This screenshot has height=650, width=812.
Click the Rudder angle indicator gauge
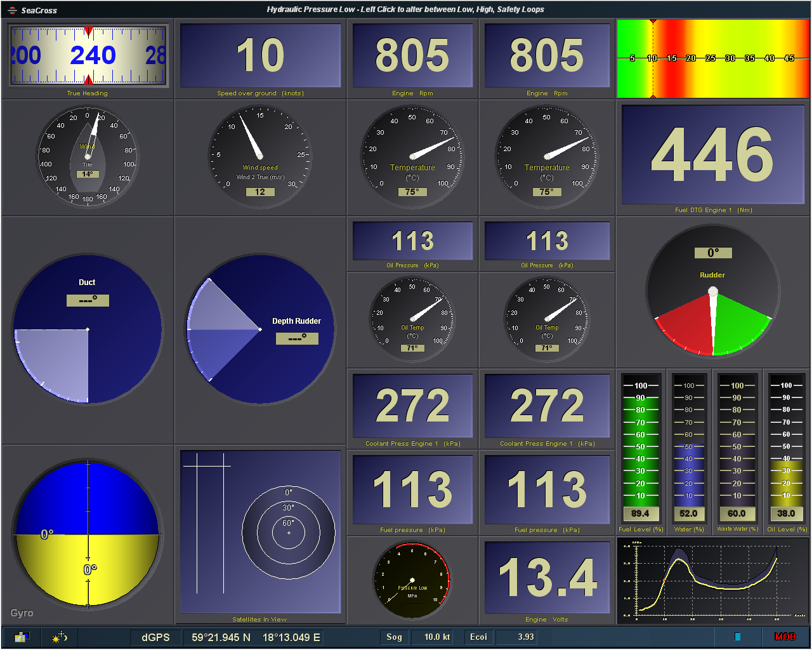[713, 292]
